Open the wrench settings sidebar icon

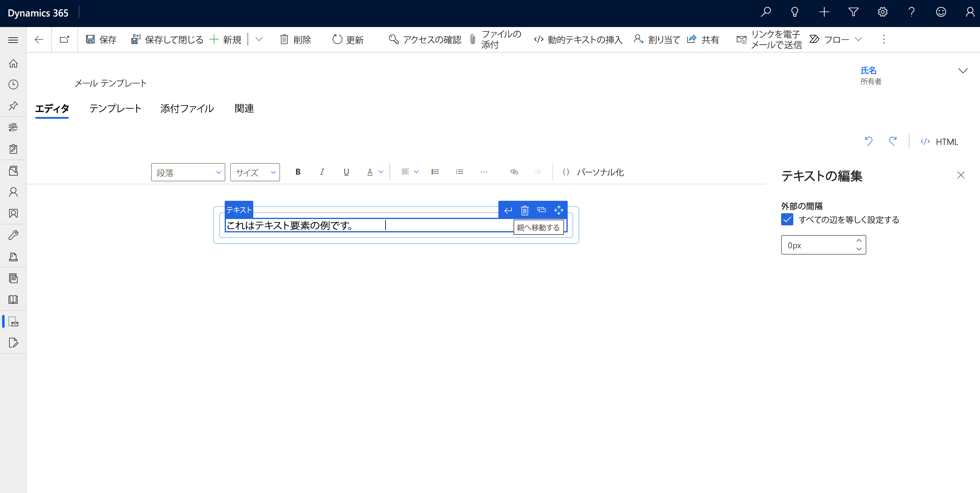point(13,235)
